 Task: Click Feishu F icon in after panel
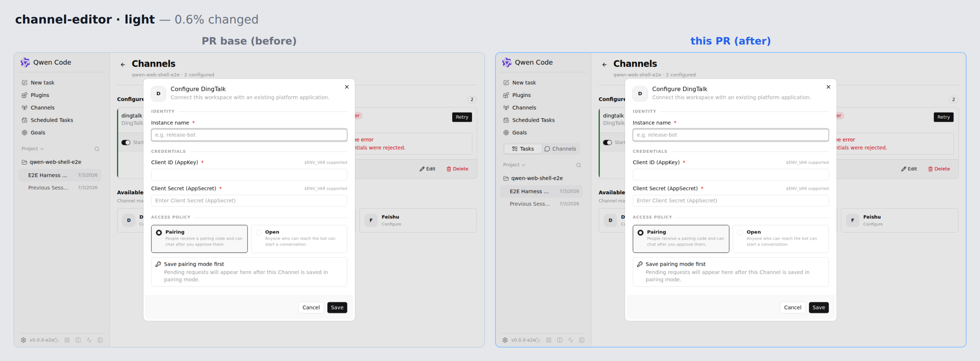852,220
